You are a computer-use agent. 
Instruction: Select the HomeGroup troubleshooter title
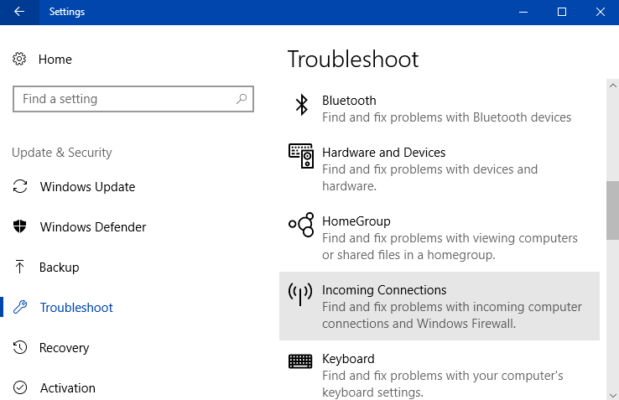pyautogui.click(x=356, y=221)
